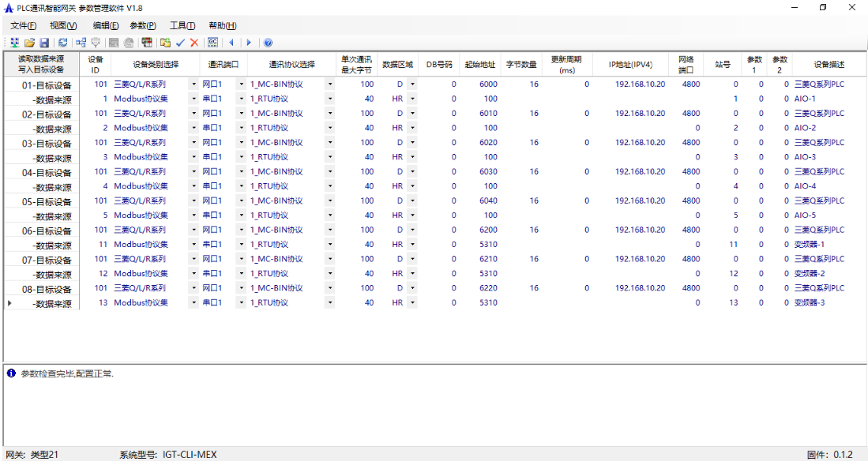
Task: Open help via the blue question mark icon
Action: (x=268, y=43)
